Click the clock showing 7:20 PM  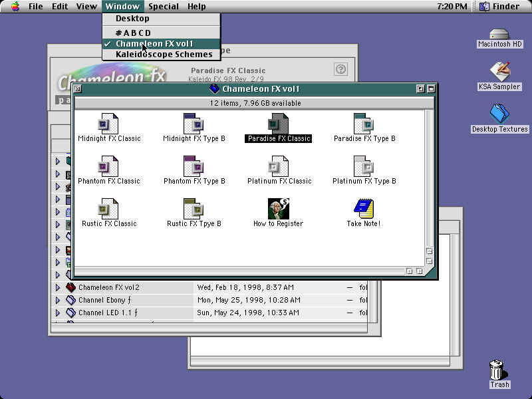[x=452, y=6]
